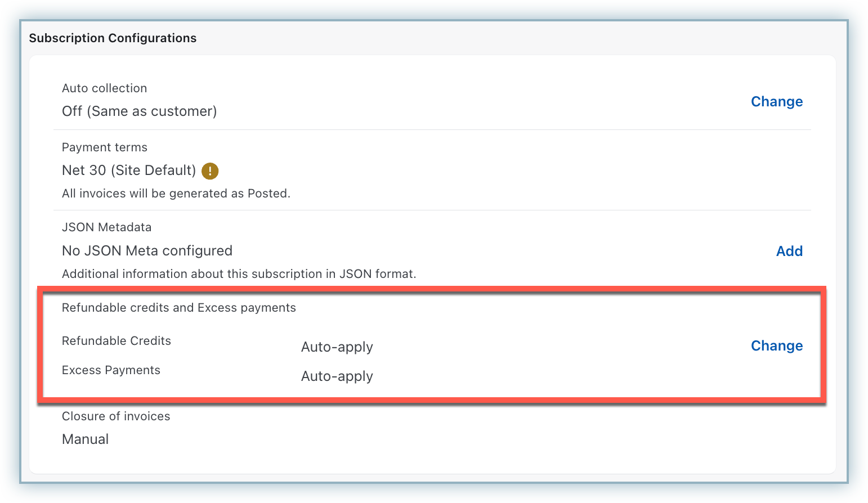Click the JSON Metadata label
Image resolution: width=868 pixels, height=503 pixels.
pos(106,227)
